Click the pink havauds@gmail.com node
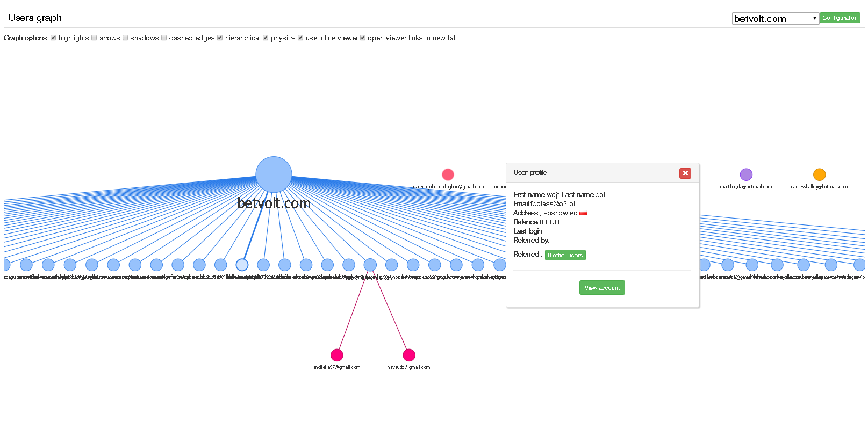868x429 pixels. tap(409, 355)
